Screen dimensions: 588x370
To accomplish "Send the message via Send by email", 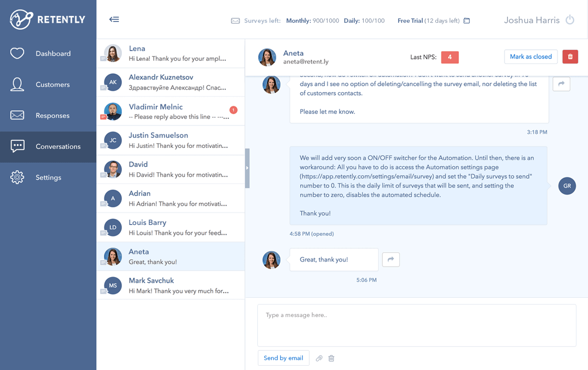I will pos(283,358).
